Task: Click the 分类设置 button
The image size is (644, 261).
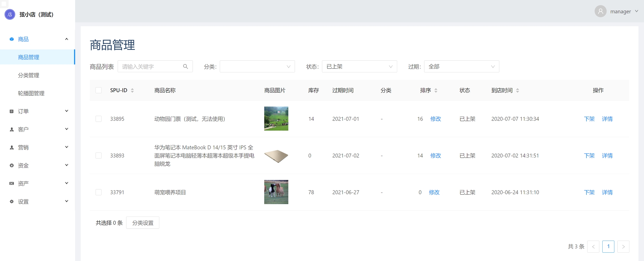Action: click(x=143, y=223)
